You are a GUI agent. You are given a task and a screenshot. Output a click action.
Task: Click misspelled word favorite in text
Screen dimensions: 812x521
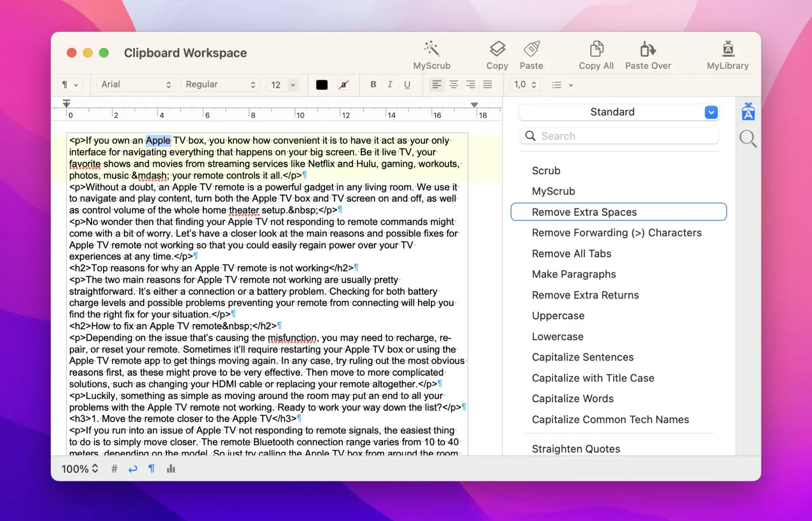pyautogui.click(x=85, y=164)
